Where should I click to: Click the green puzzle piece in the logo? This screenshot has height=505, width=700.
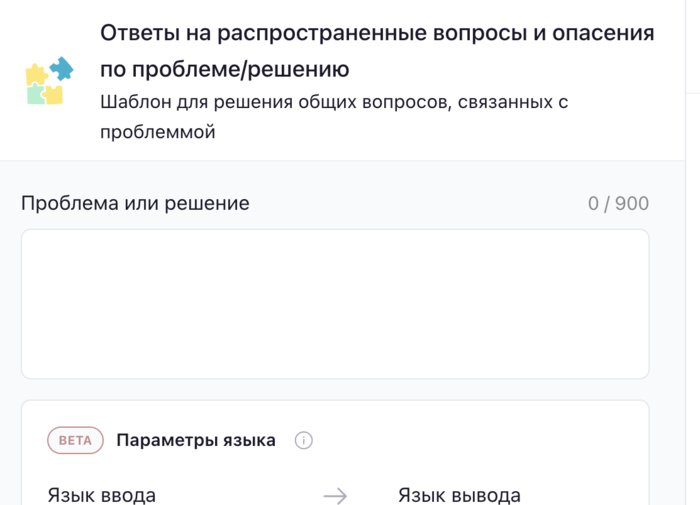coord(36,95)
